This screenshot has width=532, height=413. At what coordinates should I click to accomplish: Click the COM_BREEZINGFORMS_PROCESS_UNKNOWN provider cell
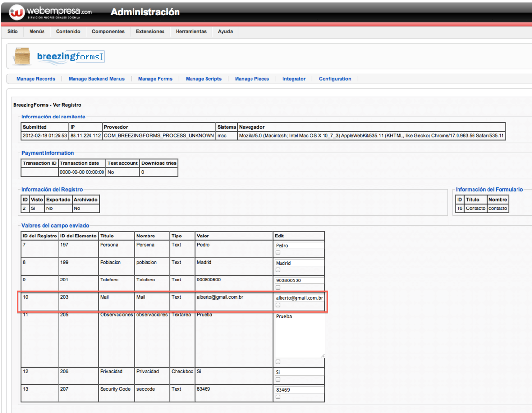(x=159, y=136)
